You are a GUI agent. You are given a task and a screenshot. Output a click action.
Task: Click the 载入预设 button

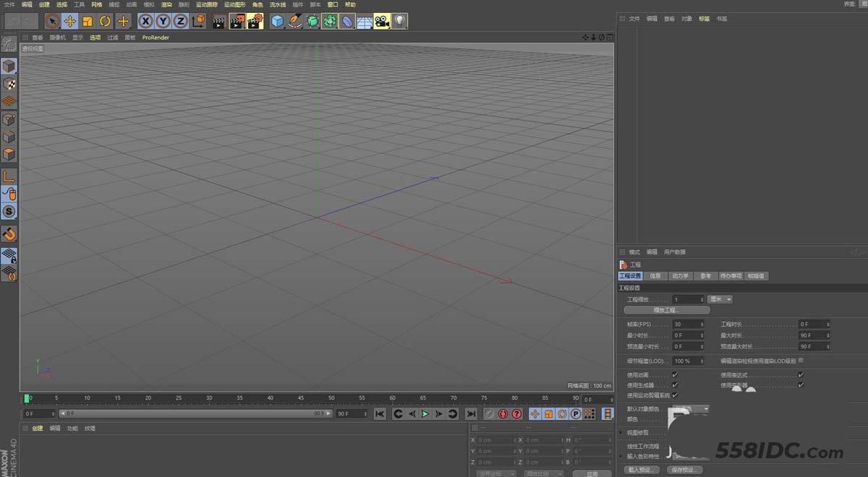(x=642, y=470)
